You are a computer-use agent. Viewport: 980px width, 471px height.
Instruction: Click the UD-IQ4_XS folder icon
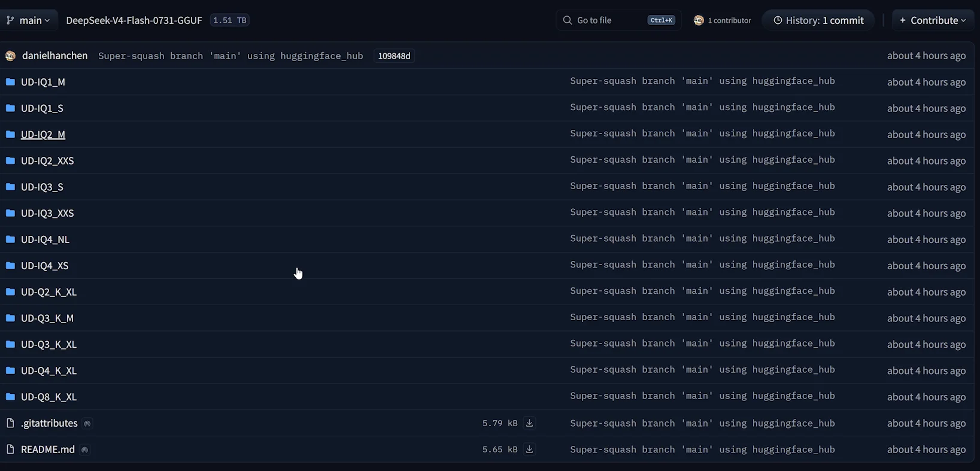coord(10,265)
